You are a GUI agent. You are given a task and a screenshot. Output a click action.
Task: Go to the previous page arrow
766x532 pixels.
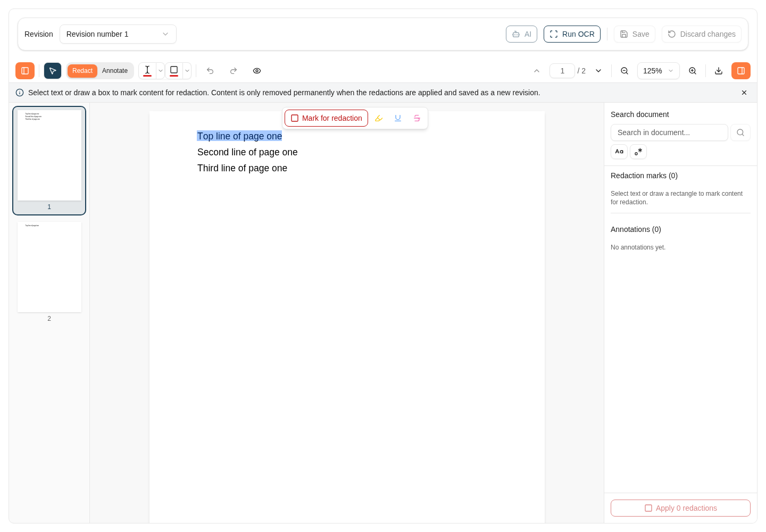click(537, 71)
